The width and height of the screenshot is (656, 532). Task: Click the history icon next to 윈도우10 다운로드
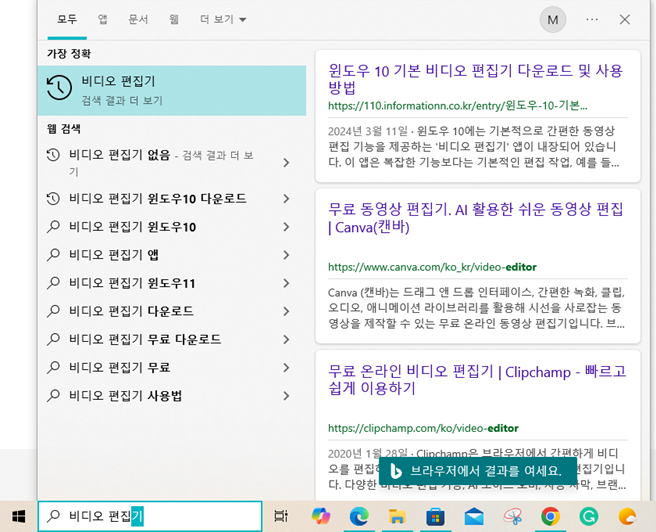tap(53, 198)
